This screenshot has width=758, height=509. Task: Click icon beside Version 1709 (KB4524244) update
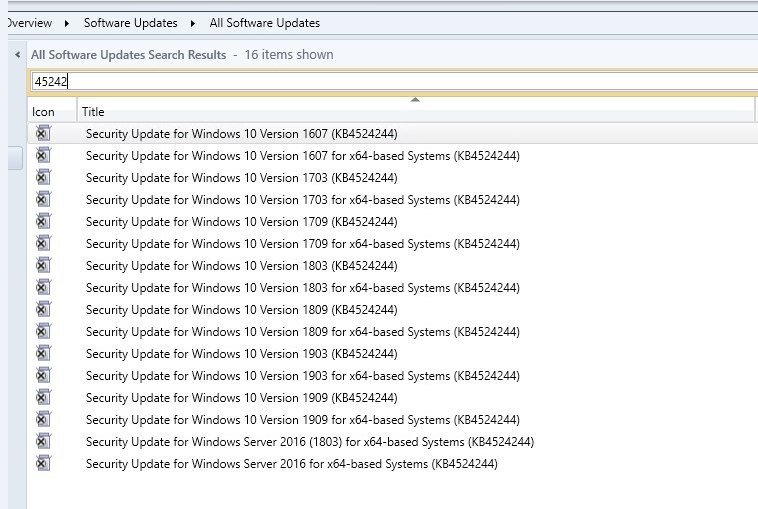(x=43, y=221)
